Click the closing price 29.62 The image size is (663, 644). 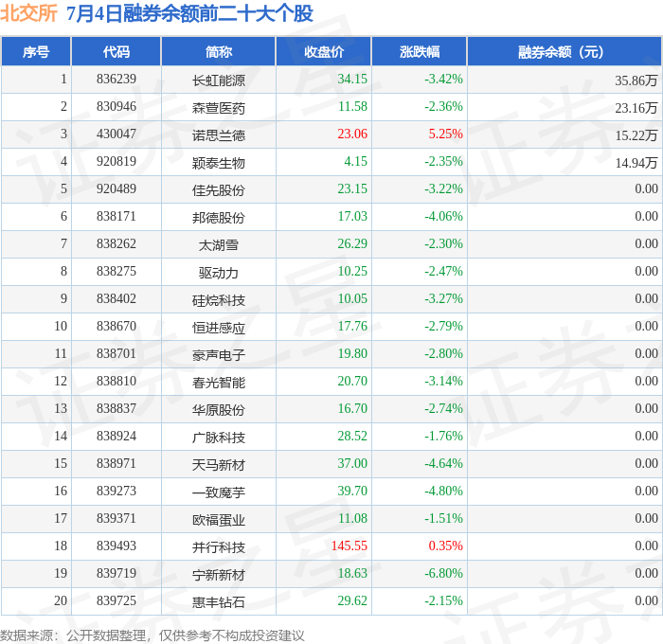pyautogui.click(x=352, y=601)
